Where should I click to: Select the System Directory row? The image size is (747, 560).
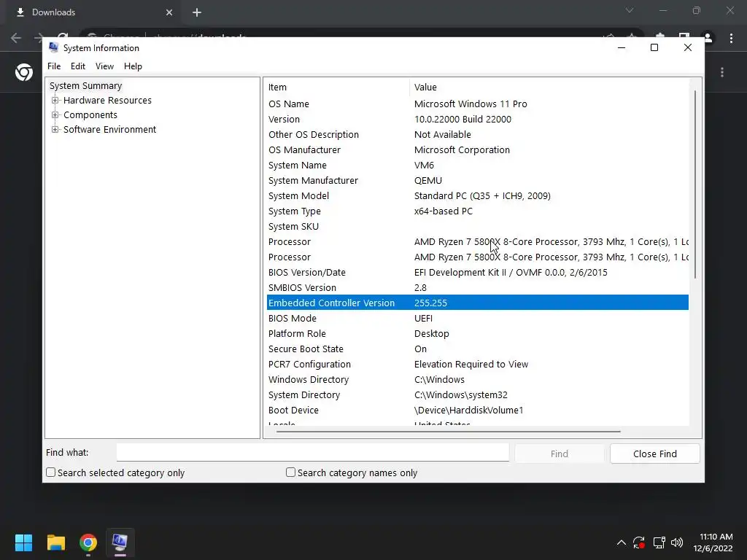click(477, 394)
